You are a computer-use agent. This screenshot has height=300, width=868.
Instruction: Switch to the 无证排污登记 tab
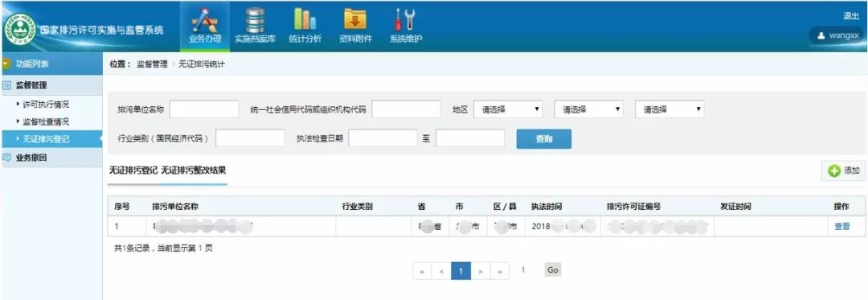point(133,171)
